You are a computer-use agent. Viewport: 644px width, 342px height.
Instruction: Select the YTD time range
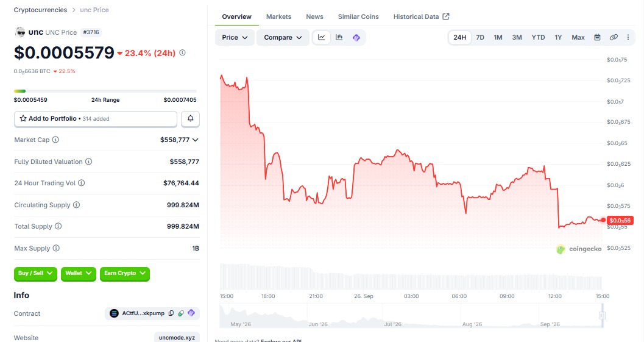(x=539, y=37)
